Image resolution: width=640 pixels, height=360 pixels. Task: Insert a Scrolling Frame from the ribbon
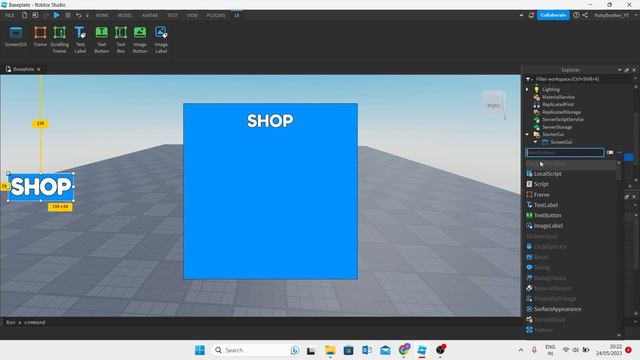click(x=60, y=40)
